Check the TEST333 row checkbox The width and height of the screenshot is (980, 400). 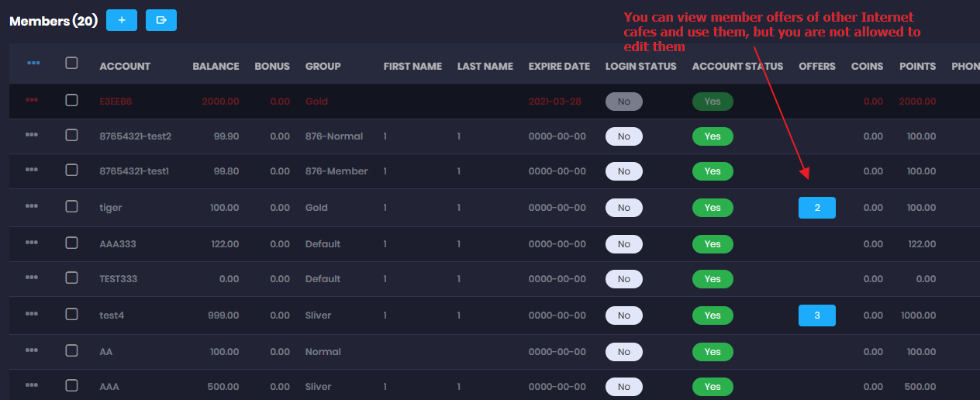coord(71,278)
